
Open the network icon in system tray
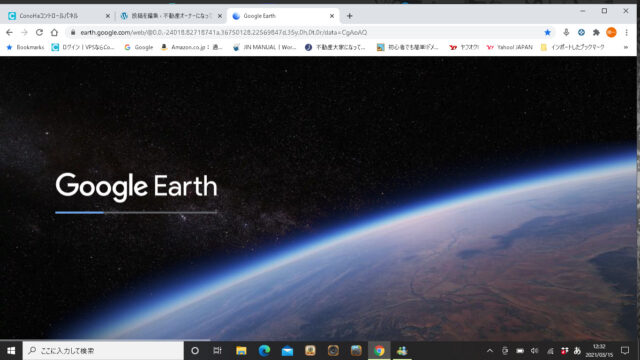click(x=550, y=351)
